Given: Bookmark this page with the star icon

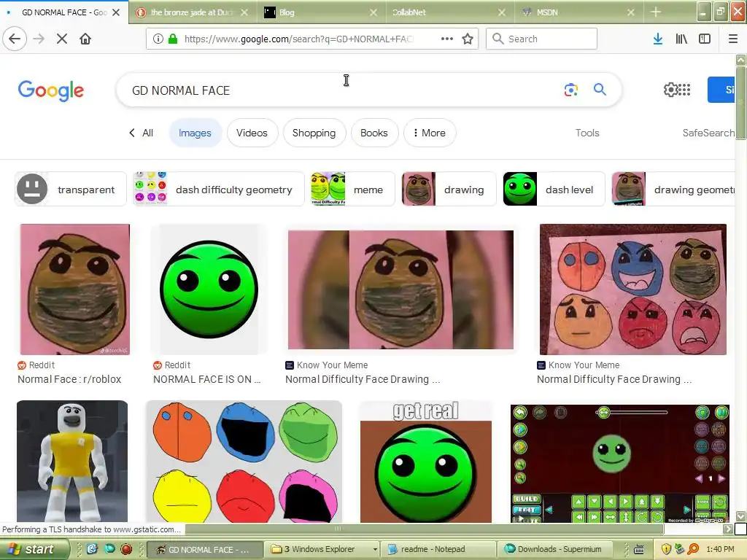Looking at the screenshot, I should [468, 39].
